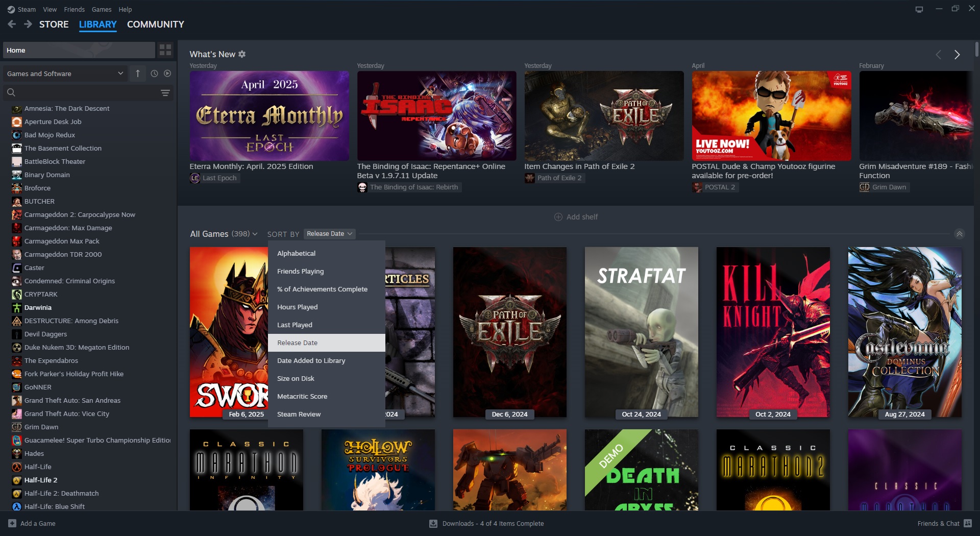Open the Last Epoch game tag

[214, 178]
